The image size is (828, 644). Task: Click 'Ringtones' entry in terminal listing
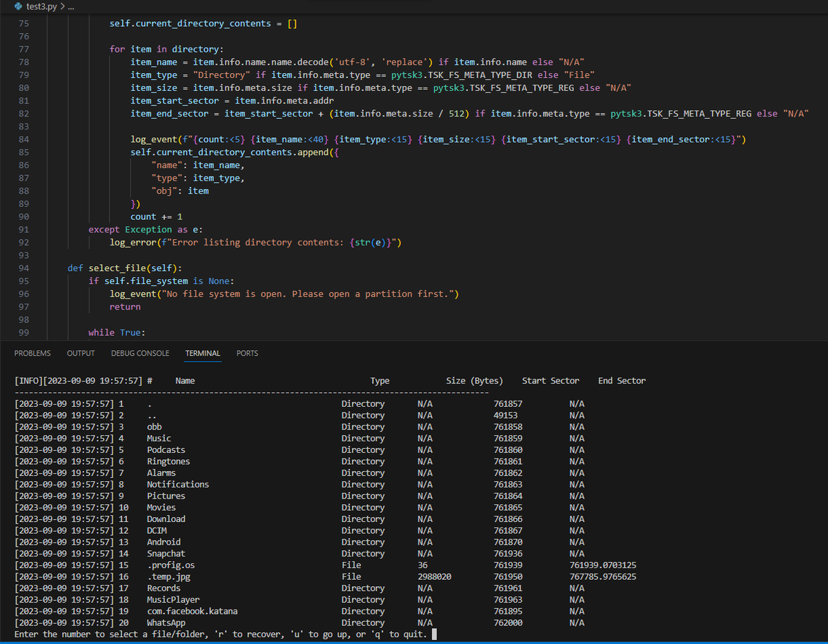(168, 461)
